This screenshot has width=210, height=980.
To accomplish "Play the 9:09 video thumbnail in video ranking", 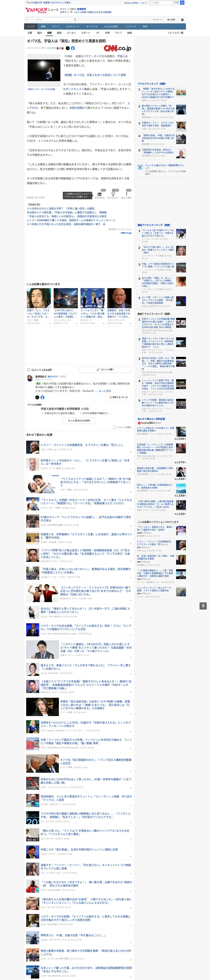I will (x=181, y=323).
